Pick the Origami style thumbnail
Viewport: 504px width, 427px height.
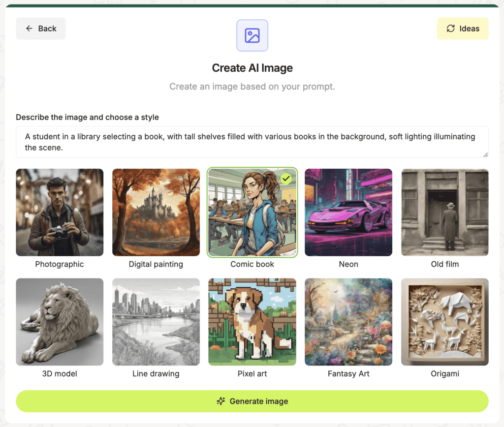click(x=445, y=322)
